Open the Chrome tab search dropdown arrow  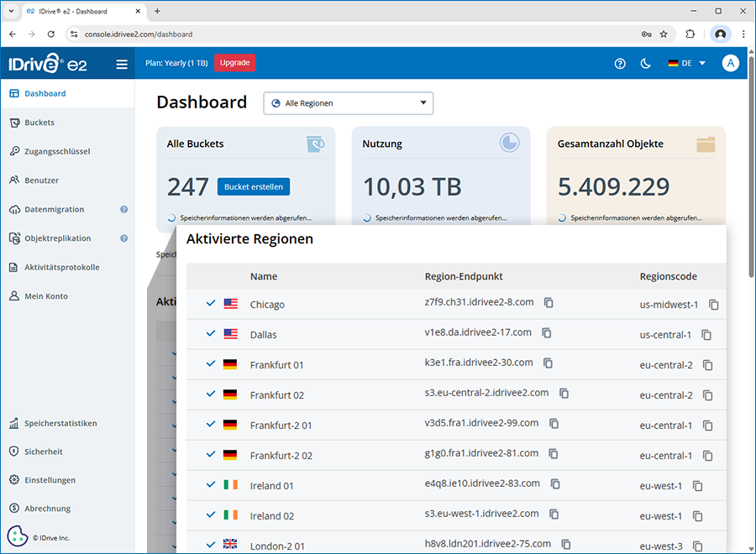11,11
